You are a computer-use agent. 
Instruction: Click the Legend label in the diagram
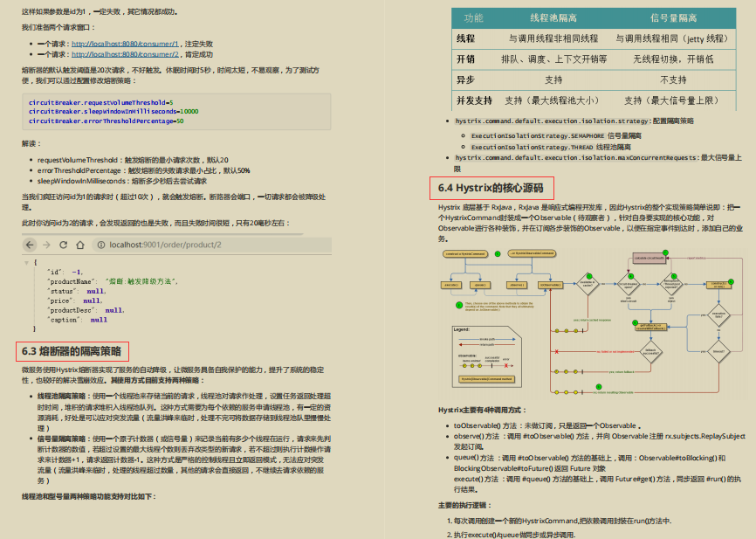point(462,329)
